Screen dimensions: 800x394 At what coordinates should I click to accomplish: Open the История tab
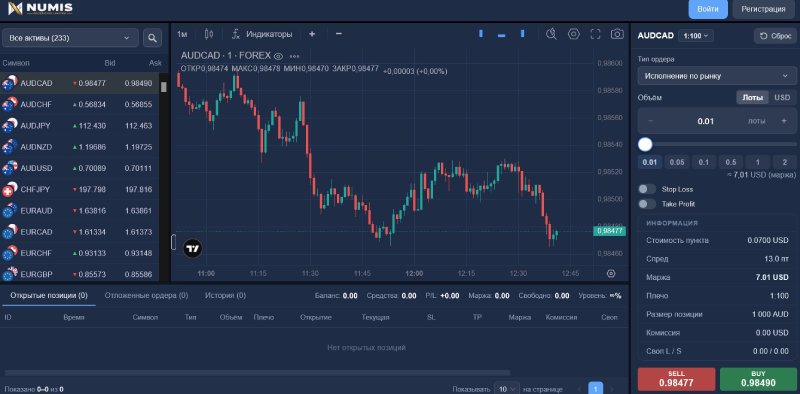click(x=225, y=295)
